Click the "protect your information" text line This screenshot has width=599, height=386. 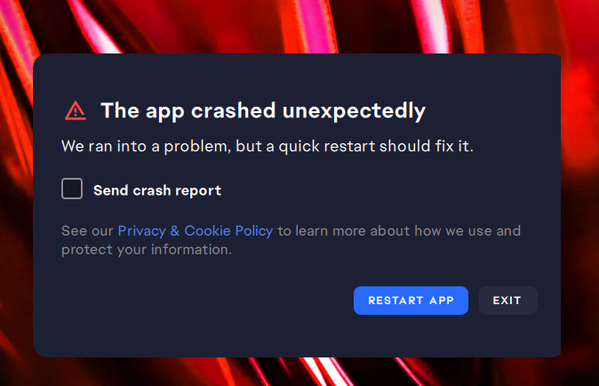tap(146, 250)
